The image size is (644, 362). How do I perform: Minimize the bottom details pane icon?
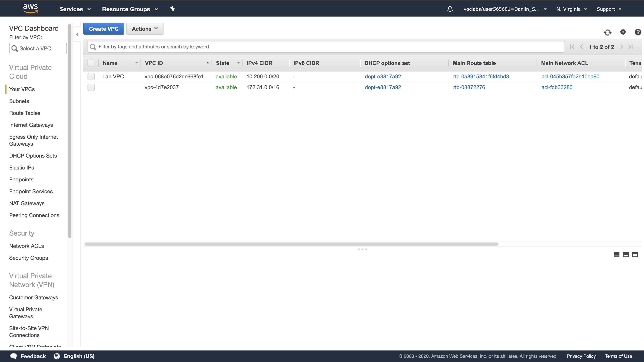[616, 254]
